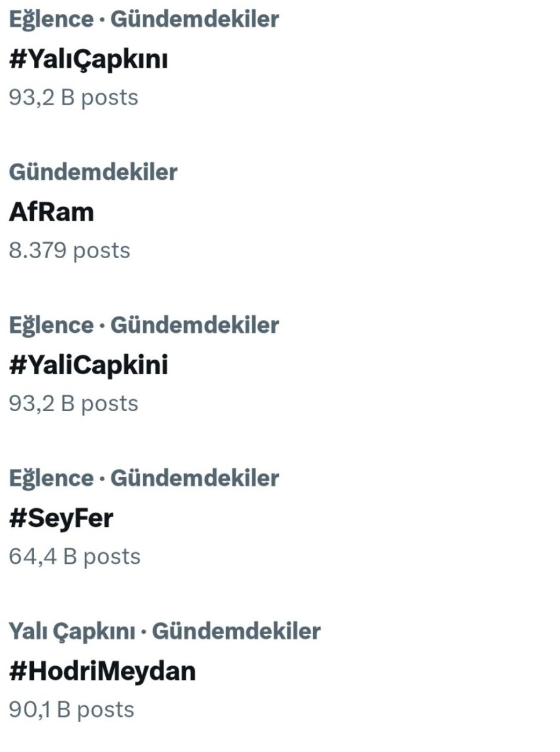Click the Gündemdekiler label above #SeyFer
Screen dimensions: 560x752
point(195,478)
